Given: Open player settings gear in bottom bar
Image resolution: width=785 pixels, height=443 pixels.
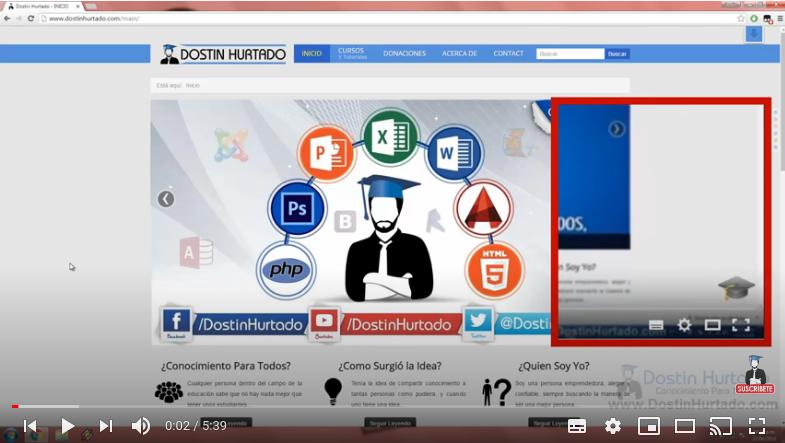Looking at the screenshot, I should pyautogui.click(x=613, y=426).
